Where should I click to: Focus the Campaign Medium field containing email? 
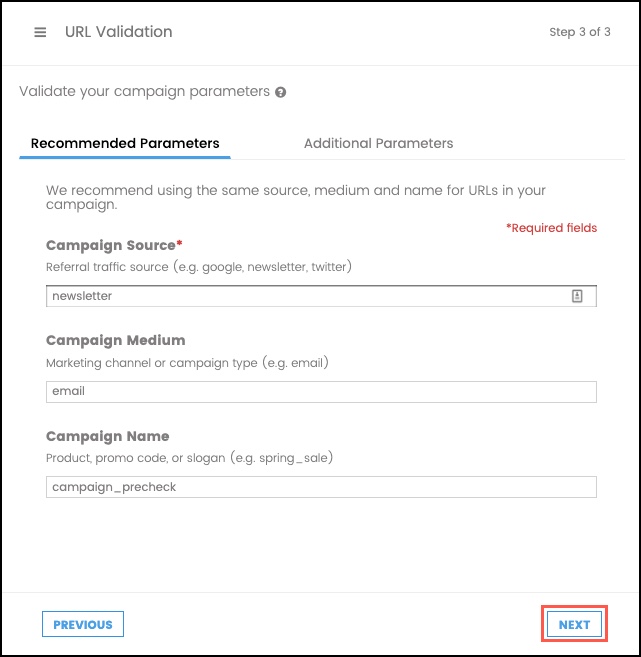[x=321, y=391]
